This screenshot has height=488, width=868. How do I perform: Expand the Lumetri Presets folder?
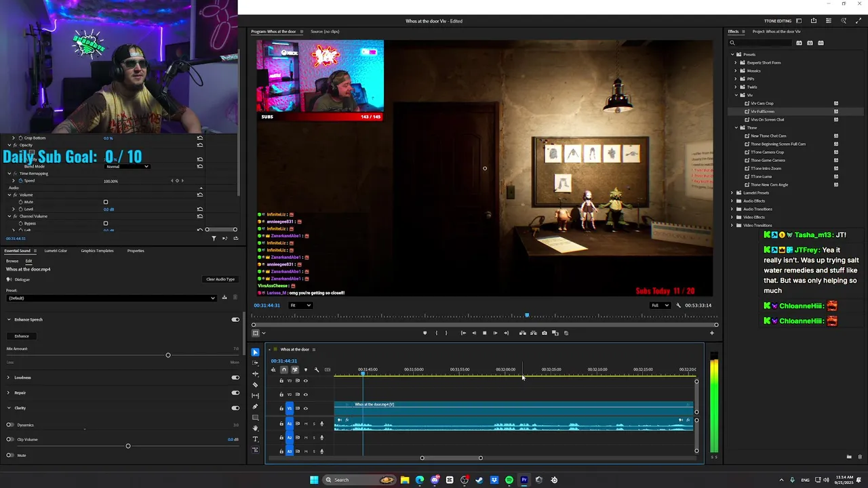(732, 192)
